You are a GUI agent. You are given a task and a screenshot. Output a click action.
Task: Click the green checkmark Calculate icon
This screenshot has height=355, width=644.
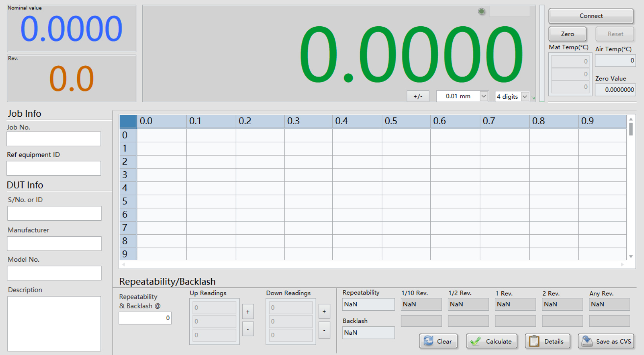475,341
